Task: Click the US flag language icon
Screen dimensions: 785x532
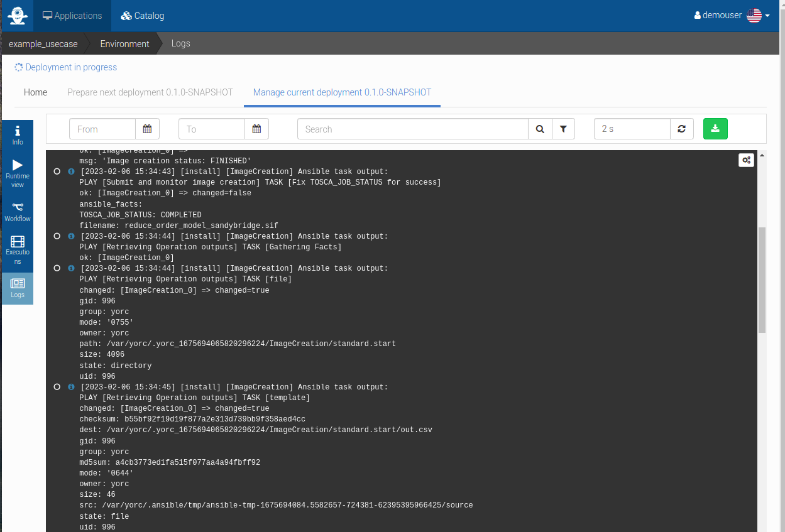Action: tap(754, 16)
